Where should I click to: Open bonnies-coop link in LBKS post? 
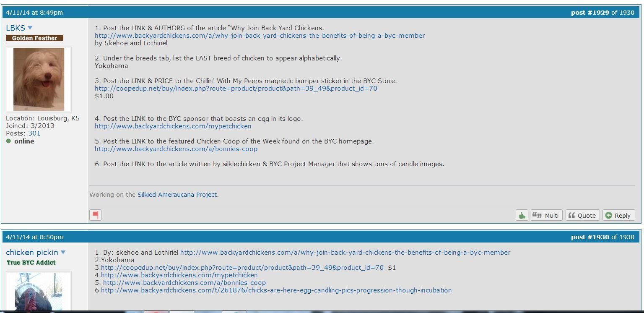pyautogui.click(x=176, y=149)
